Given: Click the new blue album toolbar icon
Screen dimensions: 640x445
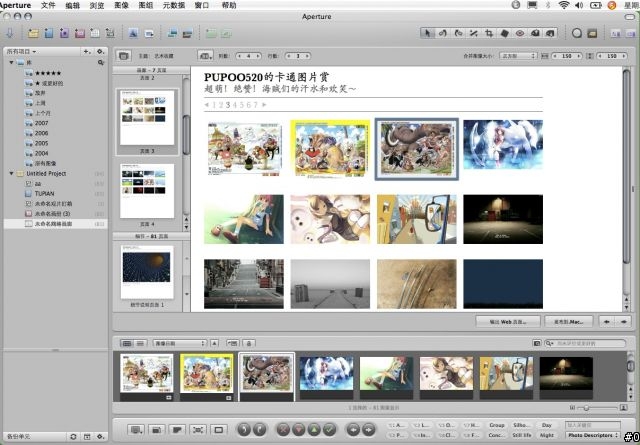Looking at the screenshot, I should coord(49,33).
